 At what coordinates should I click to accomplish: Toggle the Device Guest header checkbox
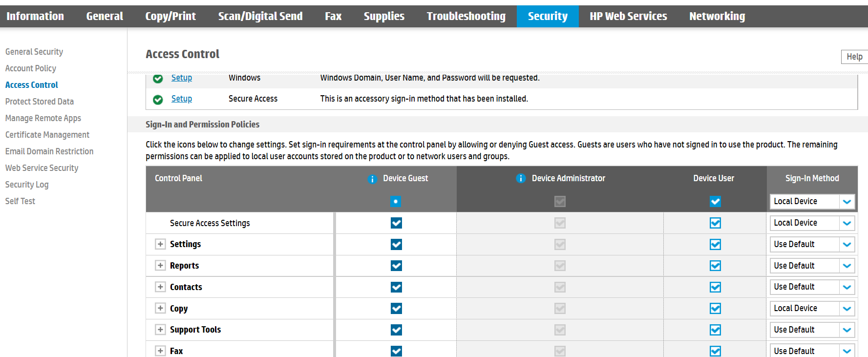pos(396,201)
